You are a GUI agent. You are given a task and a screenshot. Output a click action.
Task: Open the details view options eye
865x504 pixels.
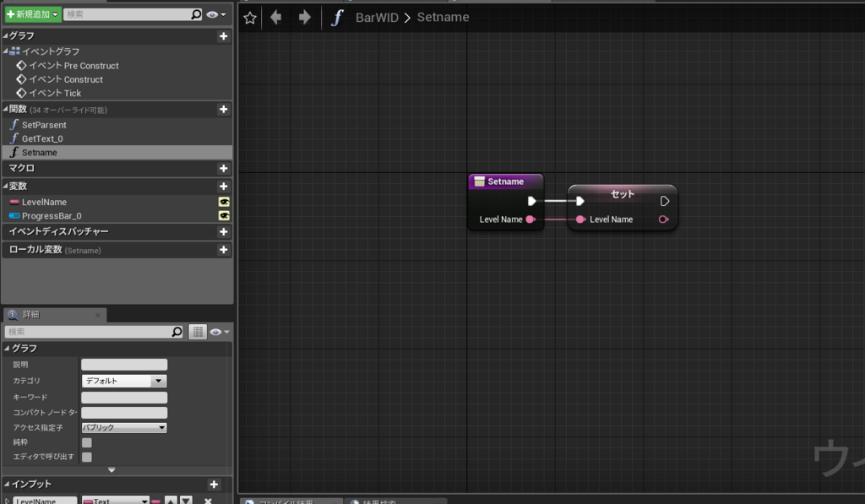(219, 332)
